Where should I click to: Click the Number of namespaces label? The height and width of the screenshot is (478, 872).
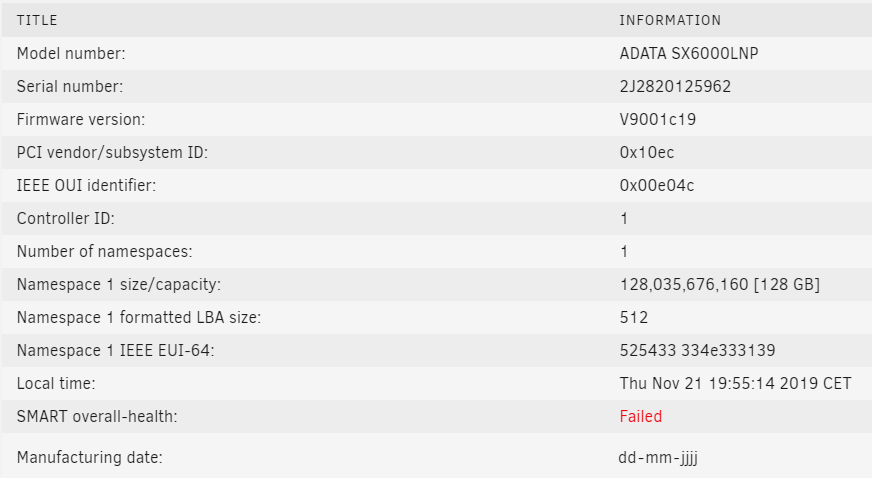(105, 251)
